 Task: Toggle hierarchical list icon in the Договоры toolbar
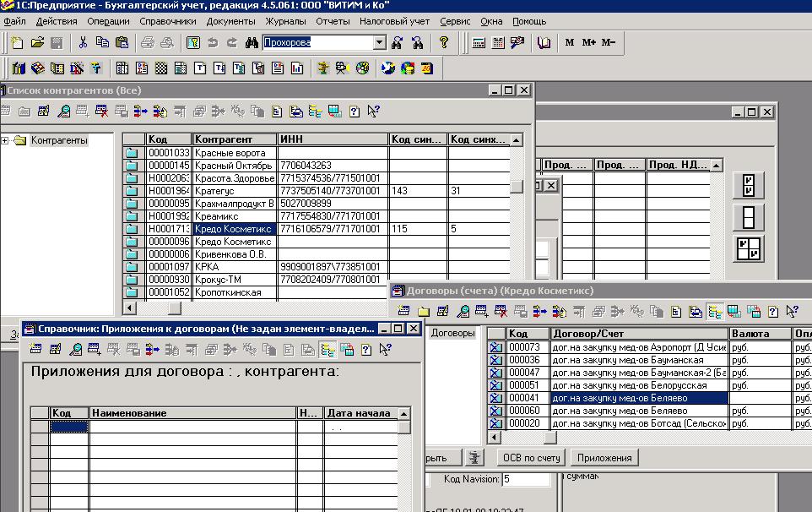click(714, 312)
